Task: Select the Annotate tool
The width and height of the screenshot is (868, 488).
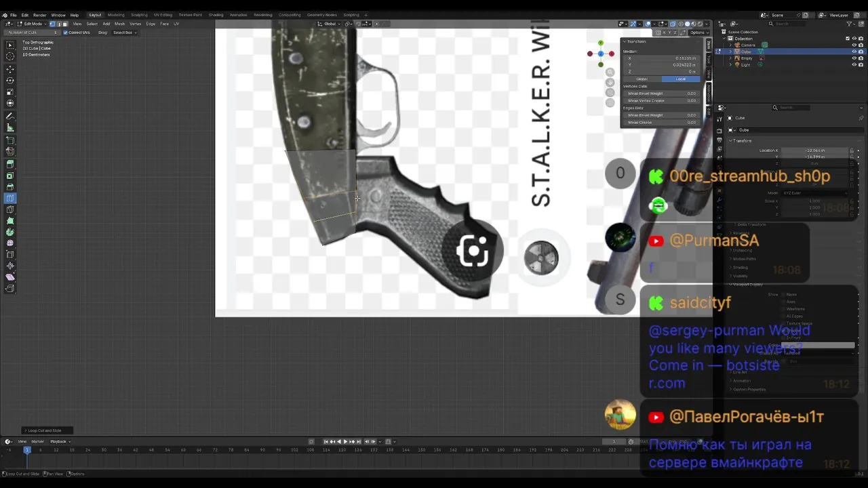Action: tap(10, 117)
